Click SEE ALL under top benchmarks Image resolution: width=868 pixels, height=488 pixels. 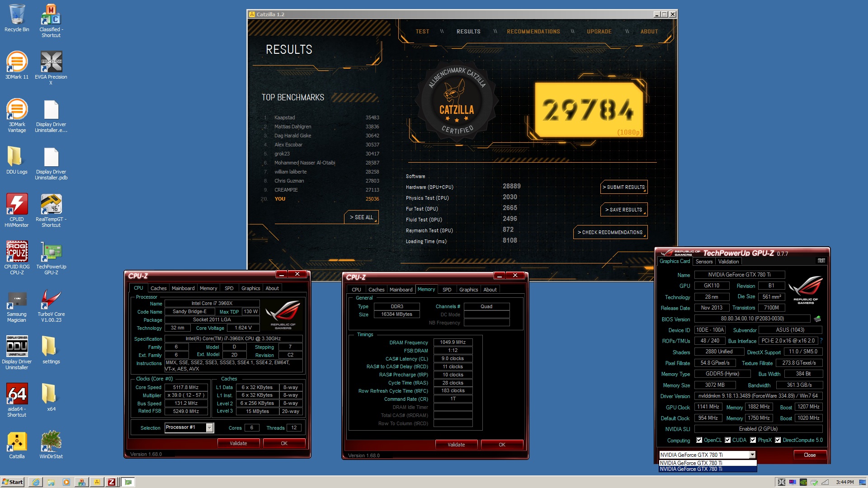(x=361, y=217)
